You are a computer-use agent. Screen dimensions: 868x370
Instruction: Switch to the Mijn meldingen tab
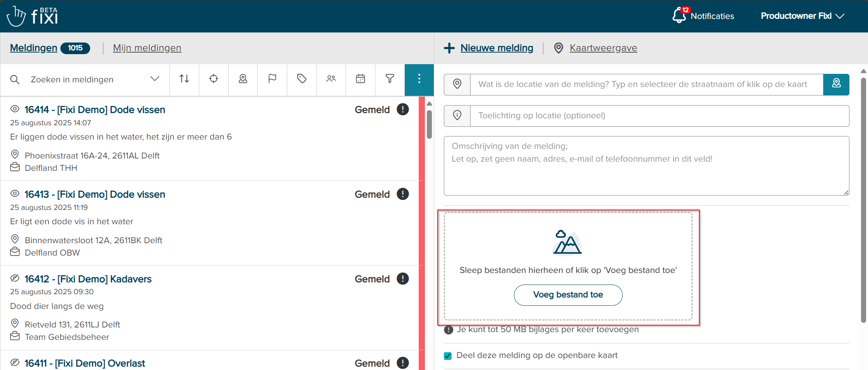pos(147,48)
